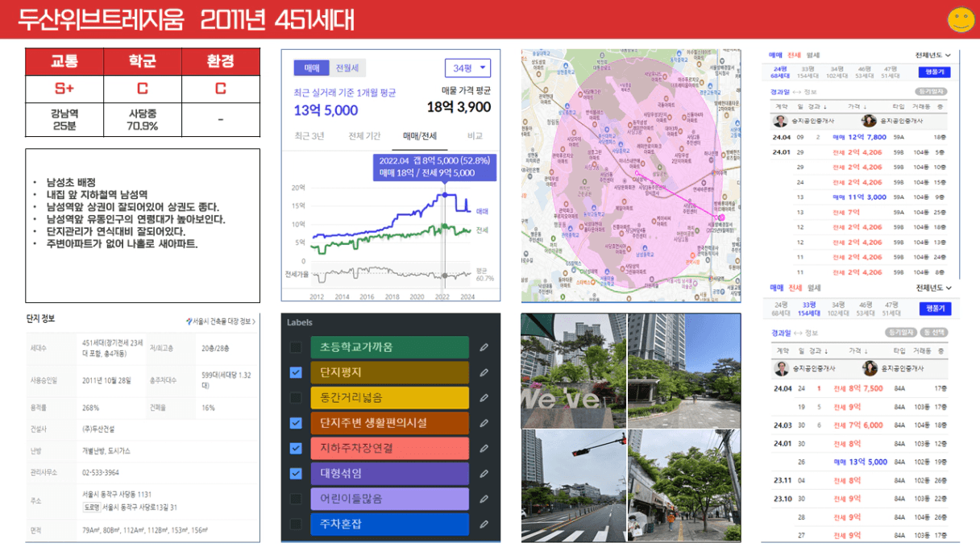Uncheck the 단지평지 label checkbox
980x551 pixels.
[x=296, y=372]
